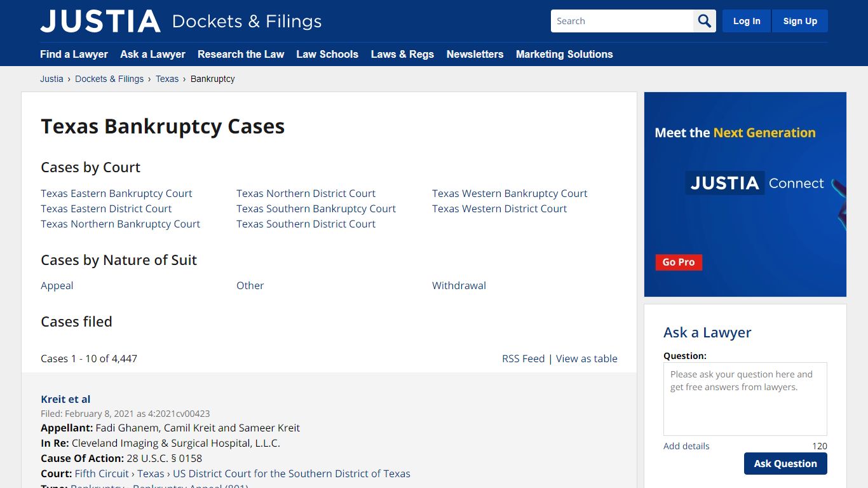Open Texas Western District Court link
Screen dimensions: 868x488
pyautogui.click(x=499, y=208)
